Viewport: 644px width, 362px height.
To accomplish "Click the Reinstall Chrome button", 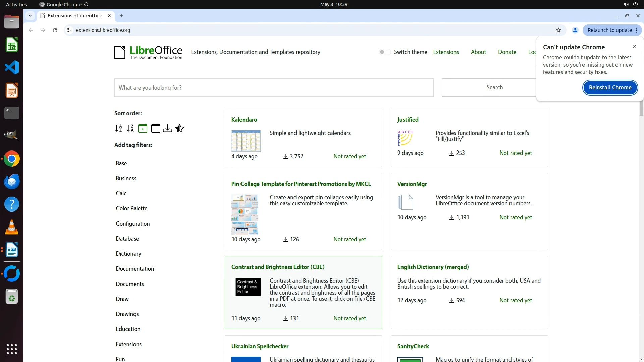I will tap(610, 87).
